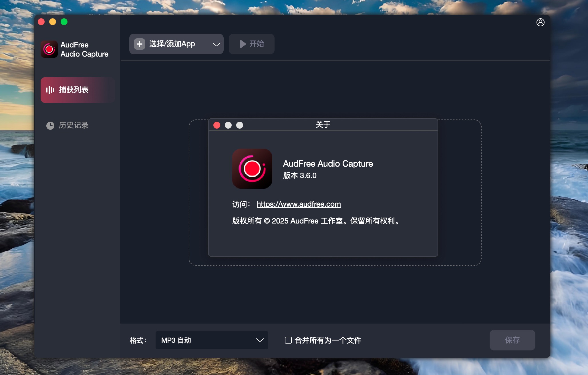This screenshot has height=375, width=588.
Task: Maximize the main window with the green button
Action: (x=64, y=22)
